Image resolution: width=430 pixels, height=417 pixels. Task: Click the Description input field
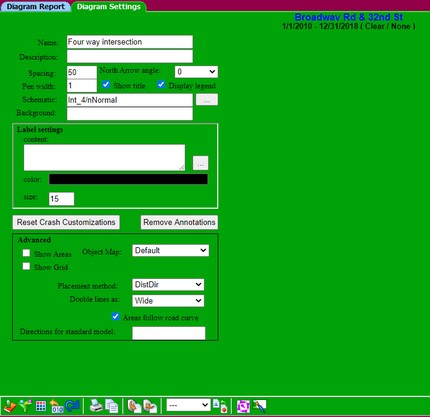(130, 56)
